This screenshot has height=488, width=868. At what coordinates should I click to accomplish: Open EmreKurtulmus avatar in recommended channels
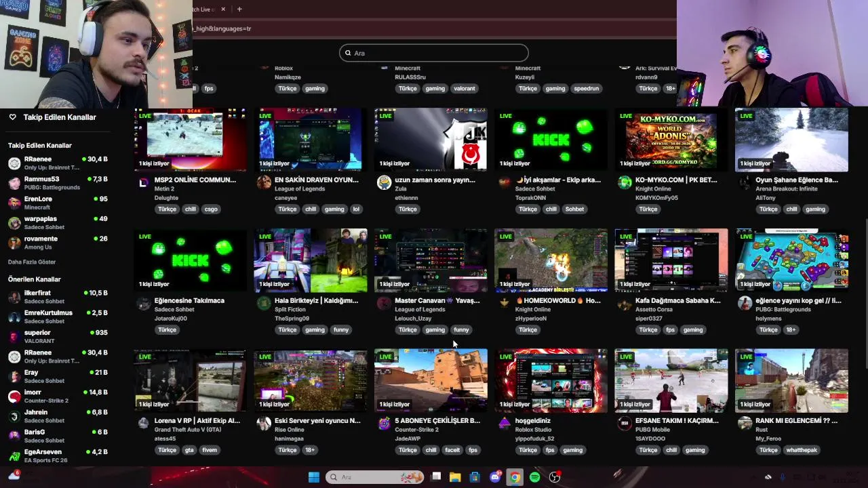point(14,317)
